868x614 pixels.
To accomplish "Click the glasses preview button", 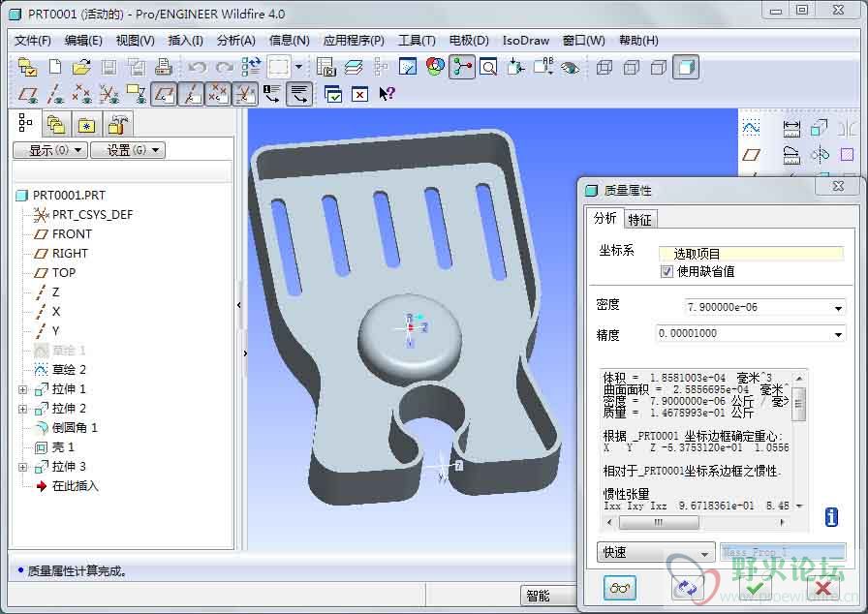I will (619, 588).
